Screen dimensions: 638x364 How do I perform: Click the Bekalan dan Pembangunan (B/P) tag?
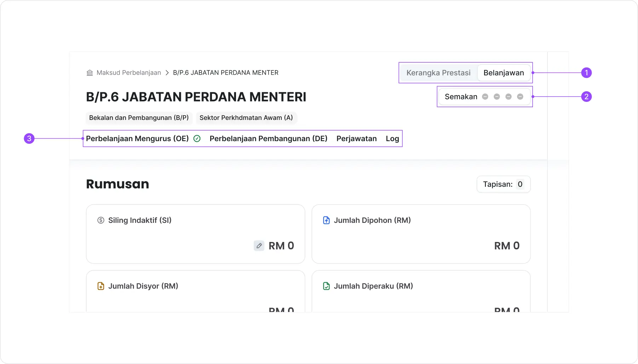click(139, 118)
